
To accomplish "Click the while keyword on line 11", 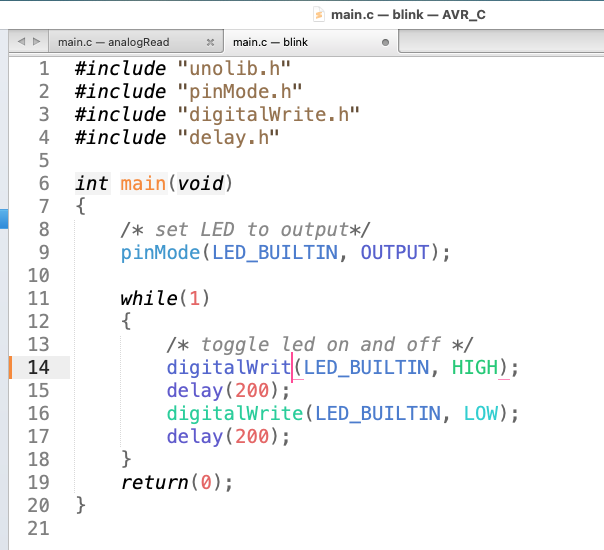I will point(149,298).
